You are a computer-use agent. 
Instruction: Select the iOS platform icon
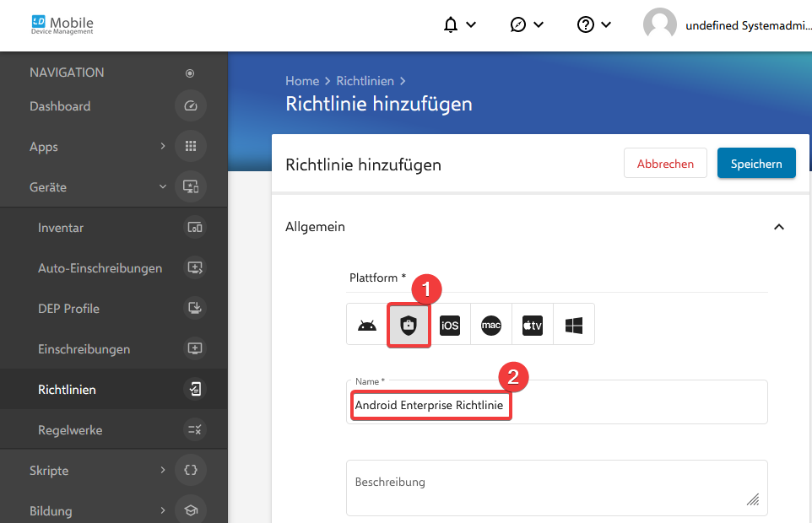[450, 325]
